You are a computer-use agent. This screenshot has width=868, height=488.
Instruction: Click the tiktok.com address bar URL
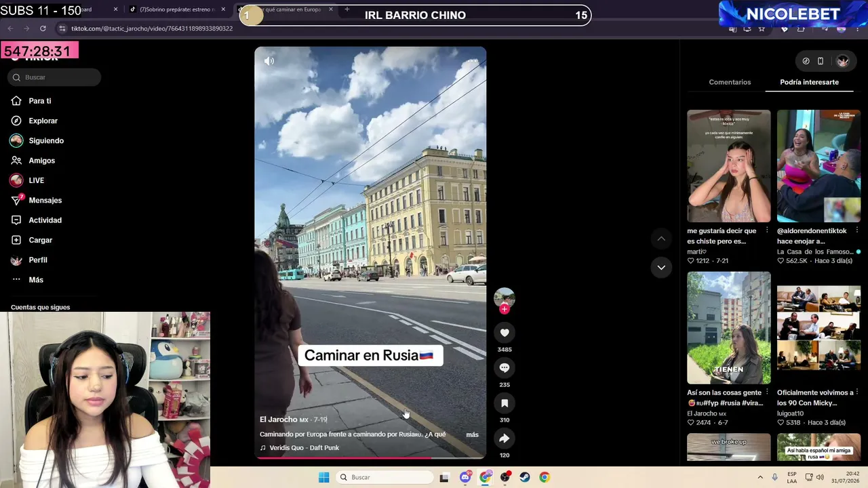[152, 28]
